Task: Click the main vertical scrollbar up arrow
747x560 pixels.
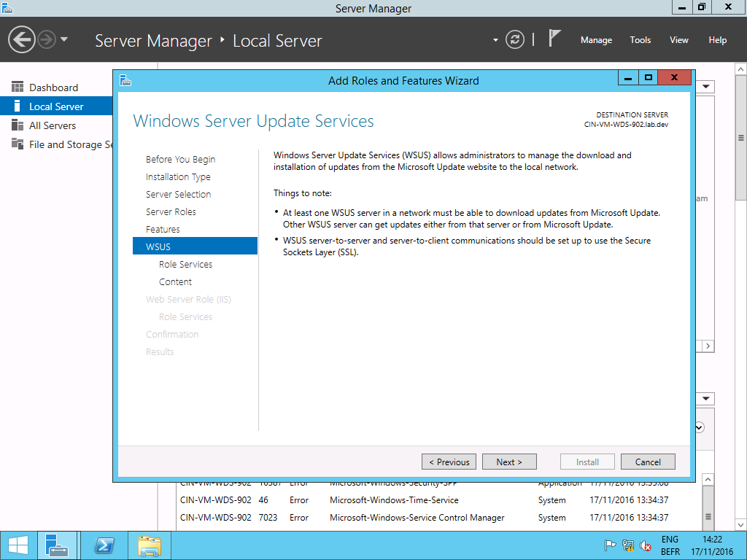Action: click(741, 69)
